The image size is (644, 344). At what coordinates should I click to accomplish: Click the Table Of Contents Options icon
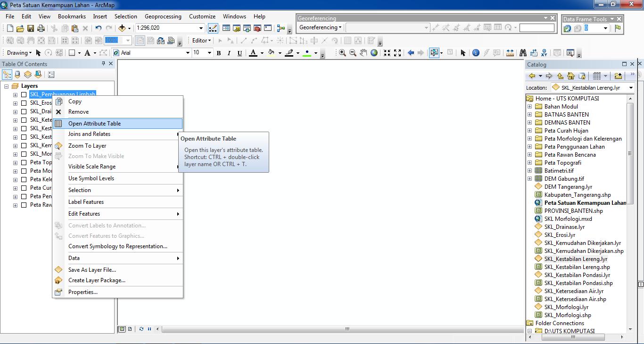coord(51,75)
